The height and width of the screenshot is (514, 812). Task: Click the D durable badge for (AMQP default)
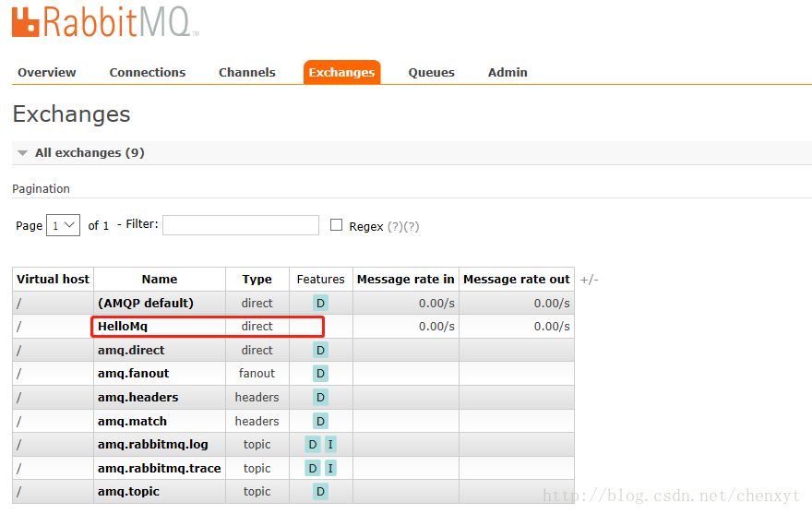[x=320, y=303]
